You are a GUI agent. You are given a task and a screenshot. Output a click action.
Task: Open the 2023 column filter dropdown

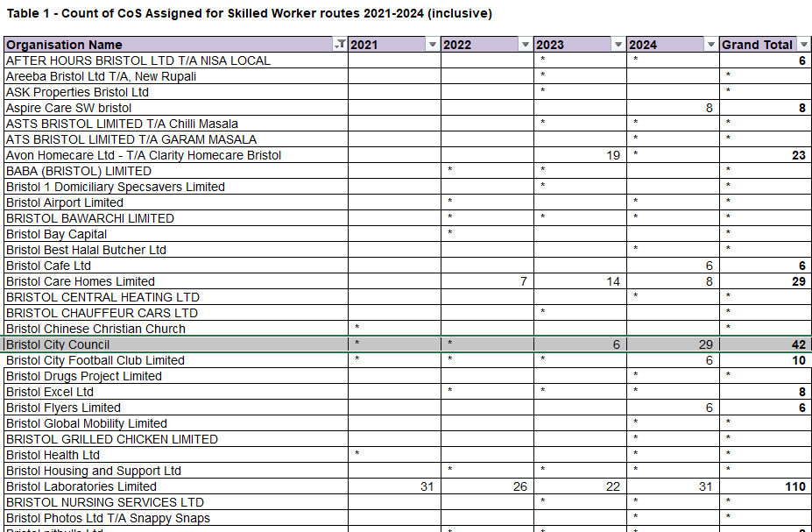coord(618,45)
